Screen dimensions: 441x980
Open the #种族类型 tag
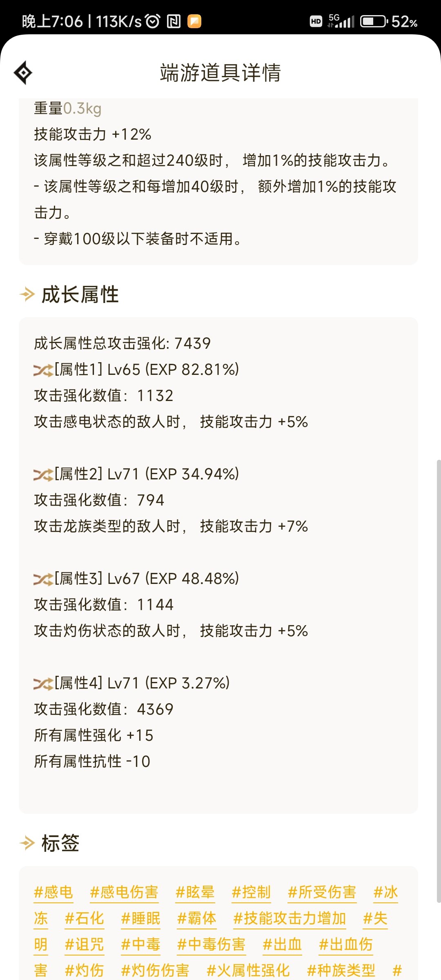[341, 971]
